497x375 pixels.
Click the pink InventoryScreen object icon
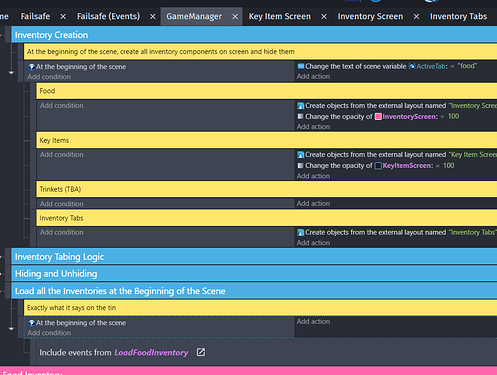[x=378, y=116]
